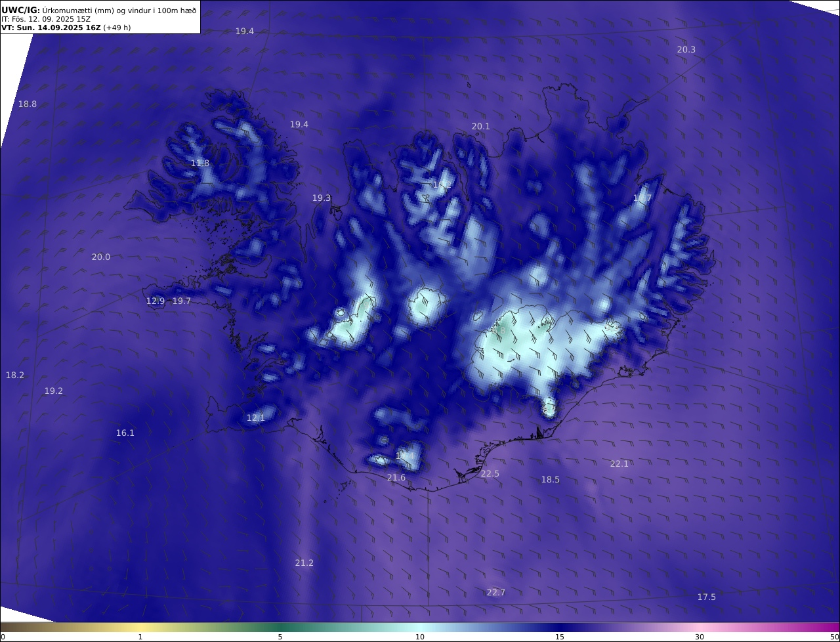Click the 50 tick label on the colour scale
This screenshot has width=840, height=642.
834,637
